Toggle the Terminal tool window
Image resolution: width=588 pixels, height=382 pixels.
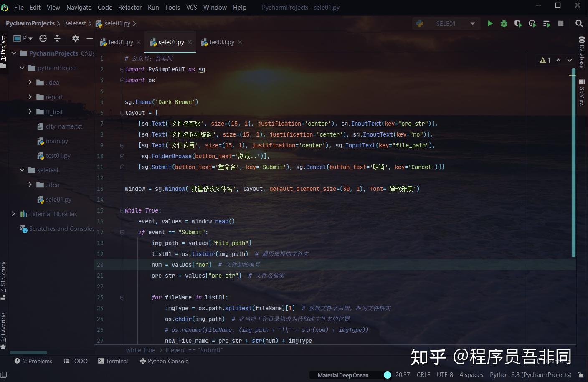point(113,361)
